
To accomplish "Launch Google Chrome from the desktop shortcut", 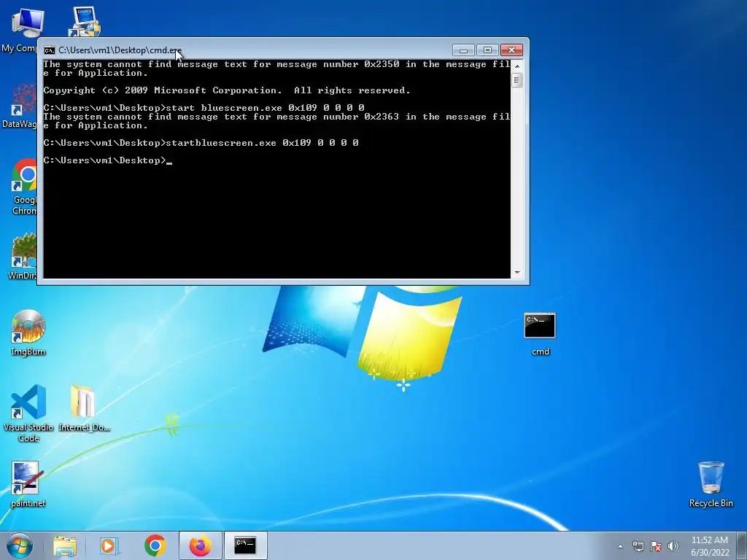I will coord(24,187).
